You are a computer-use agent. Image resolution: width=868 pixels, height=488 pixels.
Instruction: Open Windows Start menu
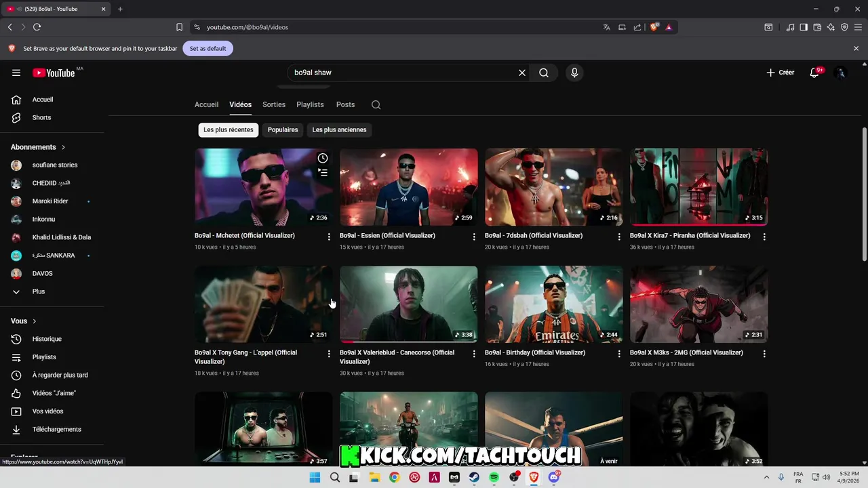[315, 478]
